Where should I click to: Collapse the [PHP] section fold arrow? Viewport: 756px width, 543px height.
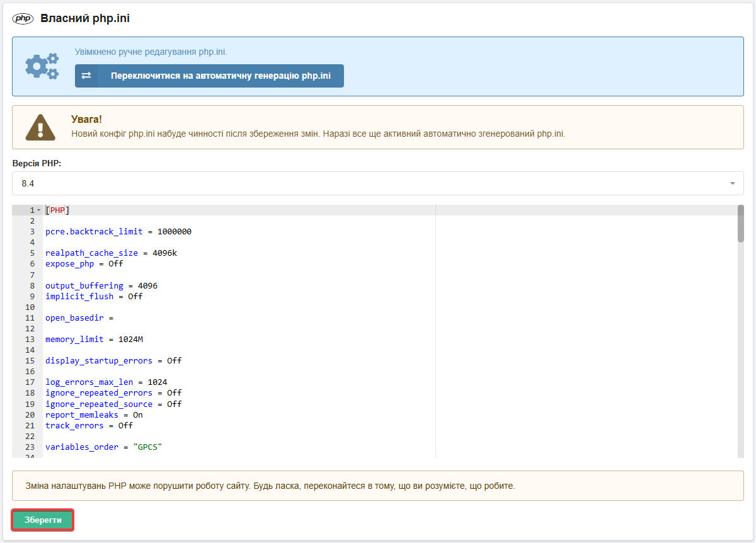click(x=38, y=210)
